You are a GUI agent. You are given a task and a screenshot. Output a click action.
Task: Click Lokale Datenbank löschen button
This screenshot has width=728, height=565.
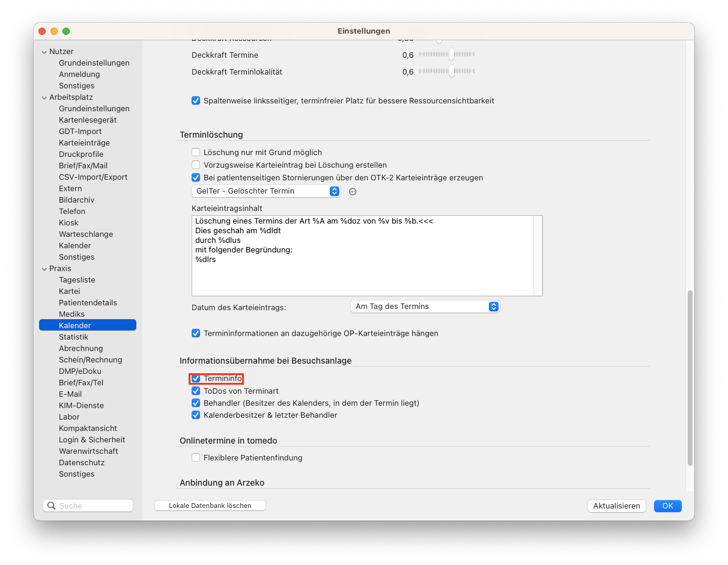tap(210, 506)
